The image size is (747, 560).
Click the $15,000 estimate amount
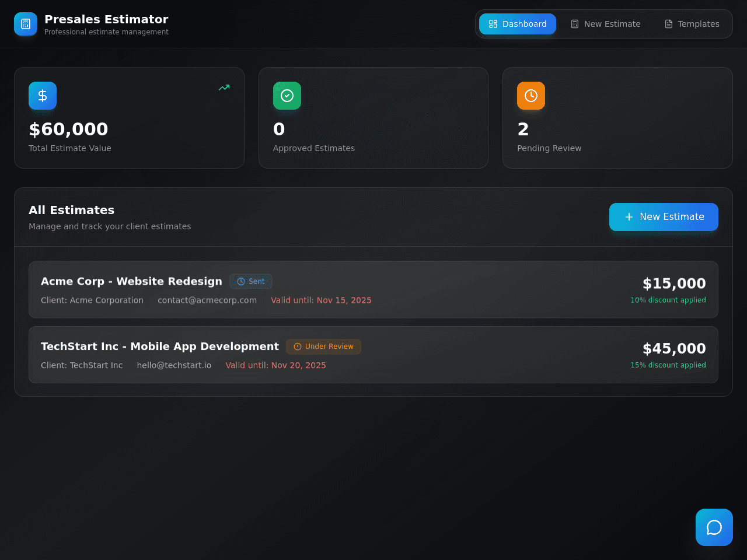674,283
